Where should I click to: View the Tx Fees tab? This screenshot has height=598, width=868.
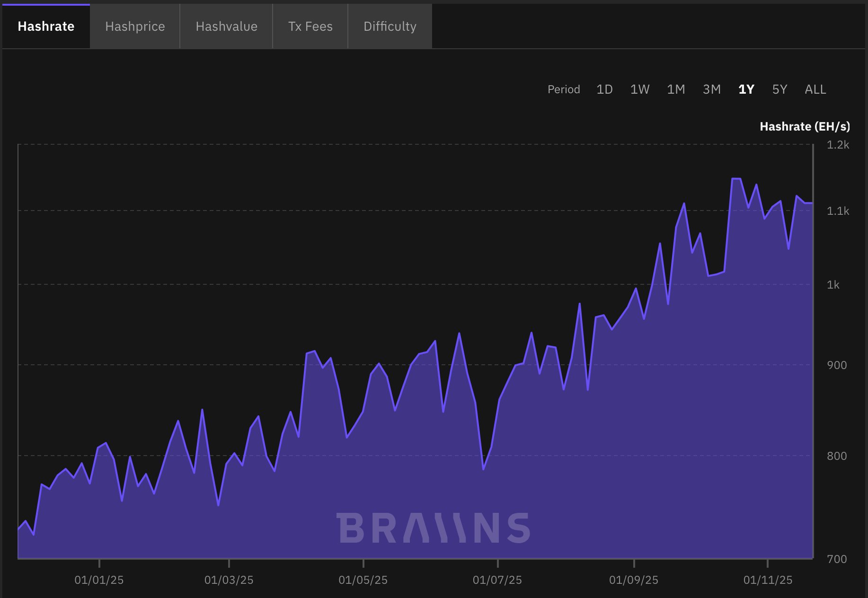(310, 26)
